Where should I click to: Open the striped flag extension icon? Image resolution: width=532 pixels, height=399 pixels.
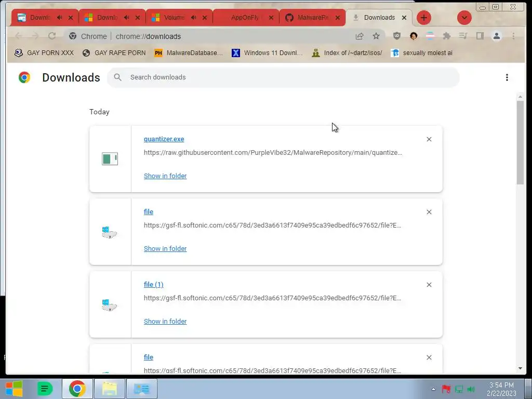click(430, 36)
